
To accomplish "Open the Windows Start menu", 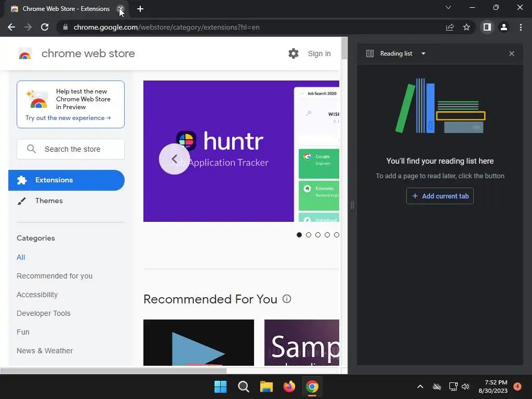I will tap(220, 387).
